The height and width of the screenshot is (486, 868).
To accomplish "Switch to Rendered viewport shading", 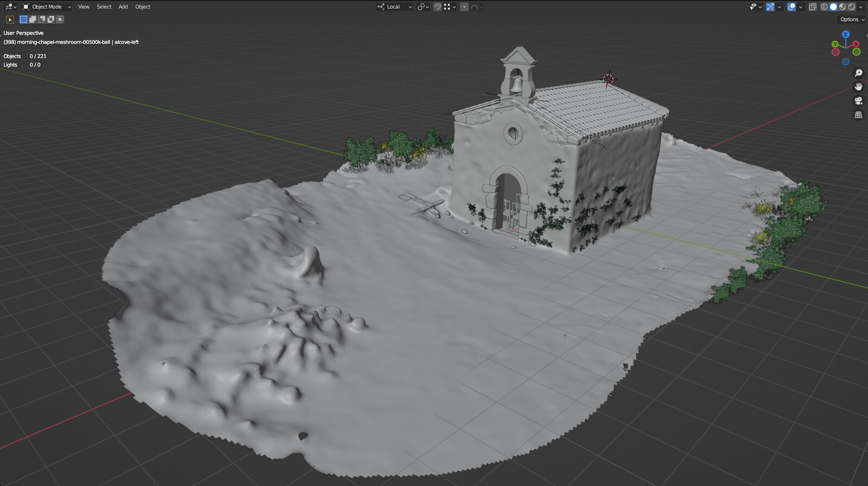I will [852, 7].
